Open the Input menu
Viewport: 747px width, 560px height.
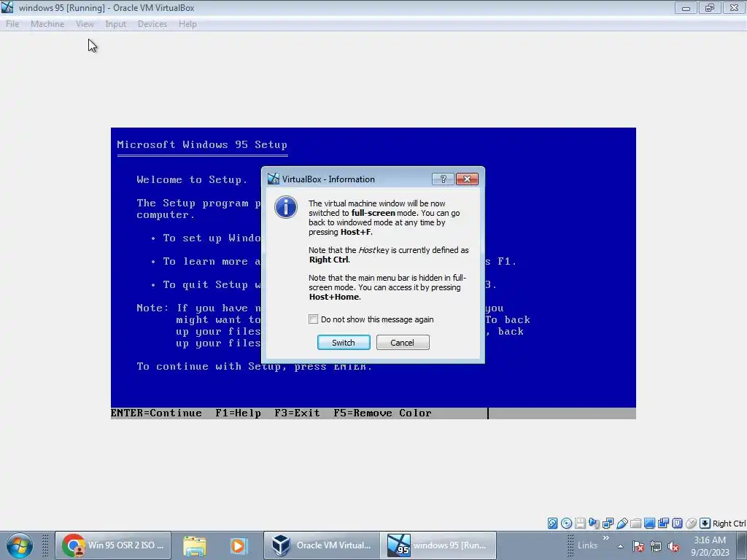[116, 24]
